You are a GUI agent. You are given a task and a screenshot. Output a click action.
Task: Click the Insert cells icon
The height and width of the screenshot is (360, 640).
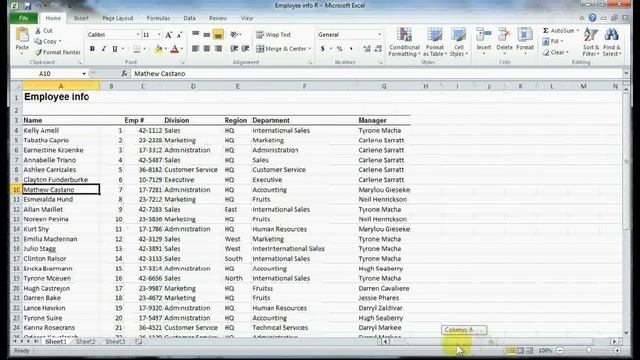[484, 35]
